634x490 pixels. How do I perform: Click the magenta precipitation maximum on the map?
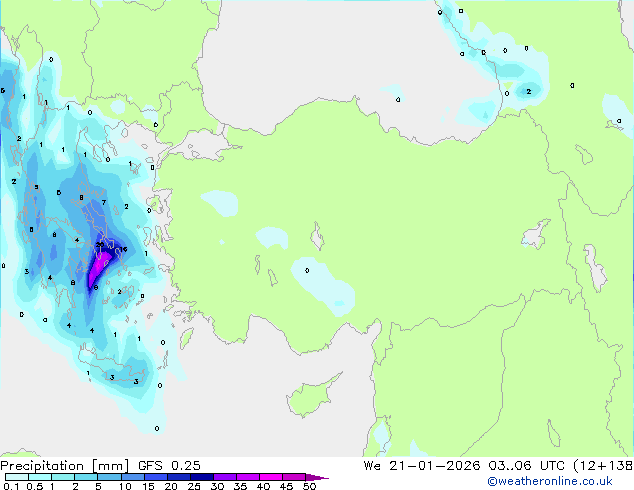coord(99,265)
